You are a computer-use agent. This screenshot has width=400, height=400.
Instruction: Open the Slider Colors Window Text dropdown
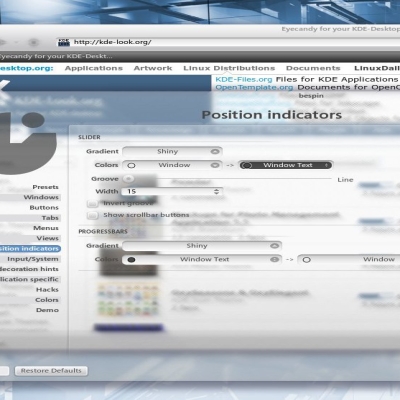[x=285, y=165]
